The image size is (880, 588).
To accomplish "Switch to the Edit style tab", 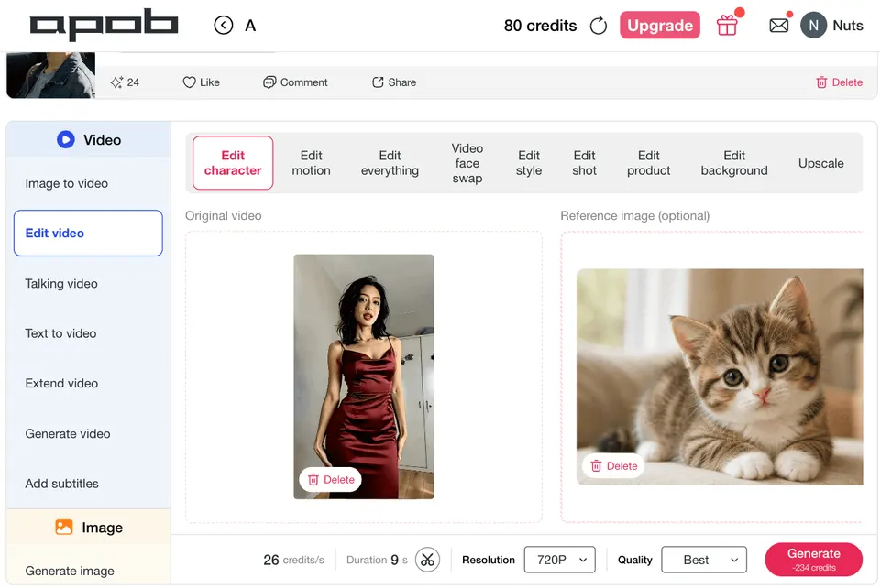I will [529, 162].
